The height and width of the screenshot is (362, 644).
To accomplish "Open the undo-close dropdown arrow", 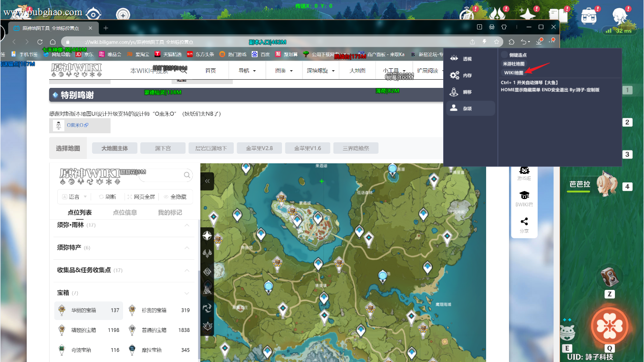I will tap(529, 42).
